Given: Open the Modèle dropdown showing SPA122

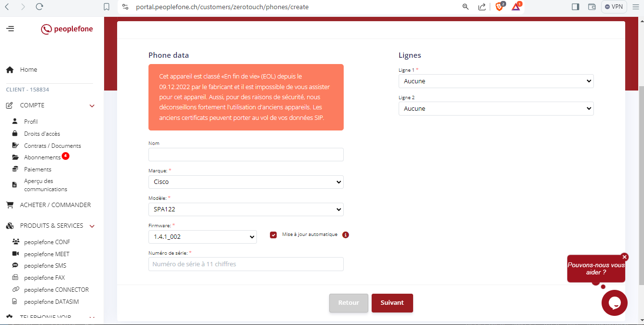Looking at the screenshot, I should click(246, 209).
